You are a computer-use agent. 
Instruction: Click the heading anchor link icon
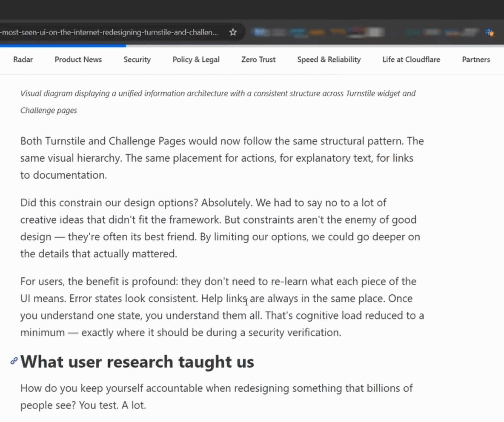pyautogui.click(x=14, y=361)
